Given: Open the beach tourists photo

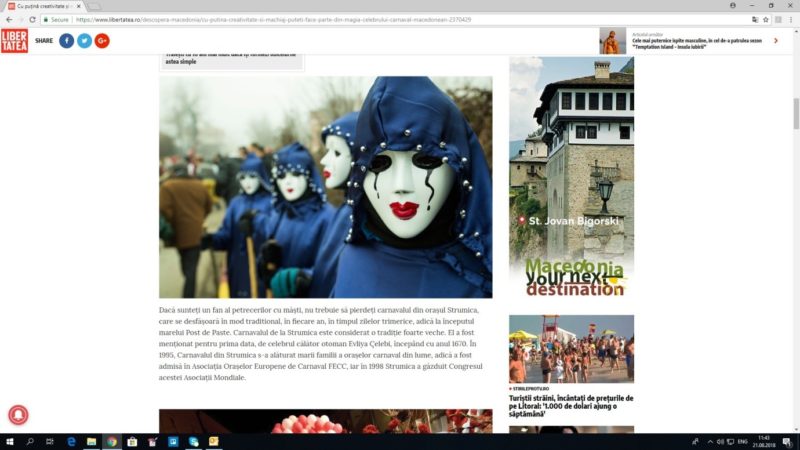Looking at the screenshot, I should pyautogui.click(x=571, y=349).
